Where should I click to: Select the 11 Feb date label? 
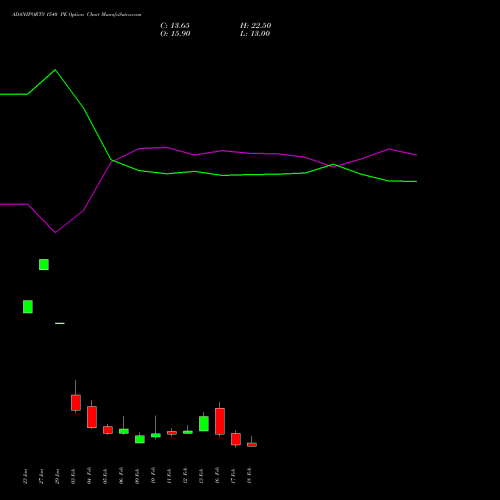pos(170,476)
